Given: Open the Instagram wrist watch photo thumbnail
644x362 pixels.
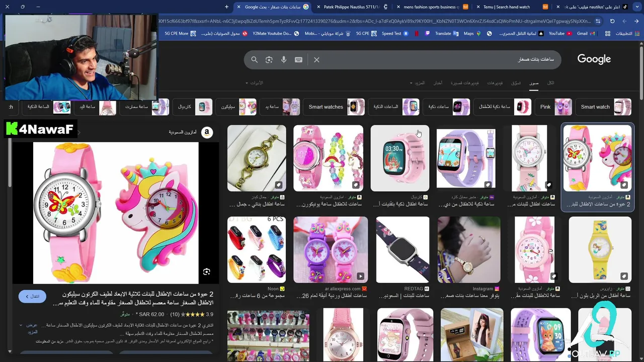Looking at the screenshot, I should point(469,250).
